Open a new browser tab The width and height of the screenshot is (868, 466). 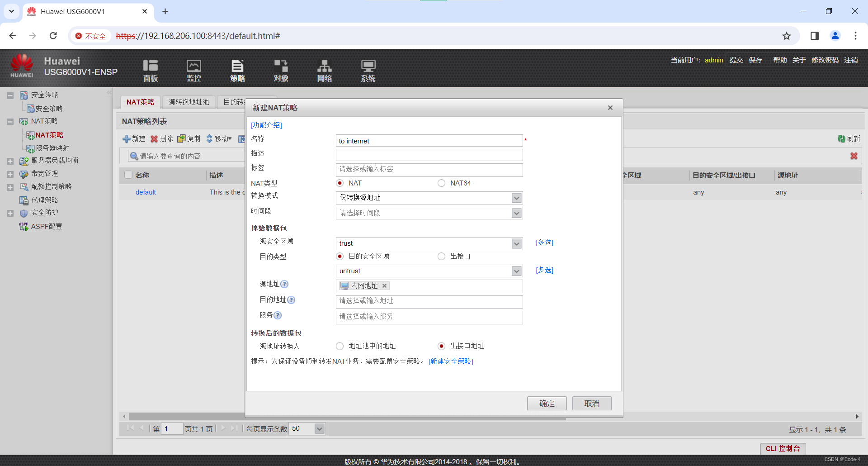pyautogui.click(x=165, y=11)
